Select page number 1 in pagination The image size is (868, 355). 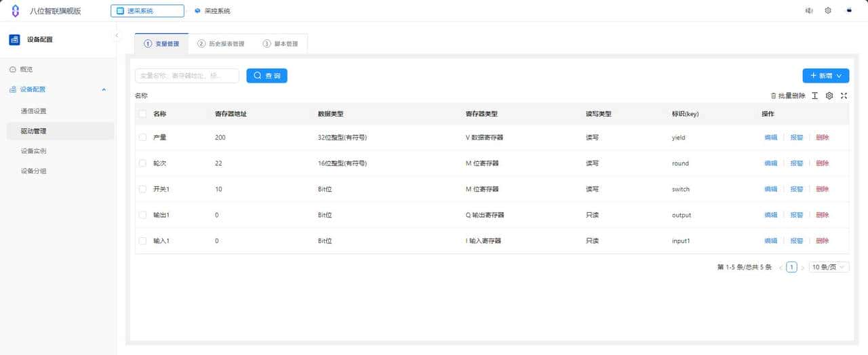tap(791, 268)
